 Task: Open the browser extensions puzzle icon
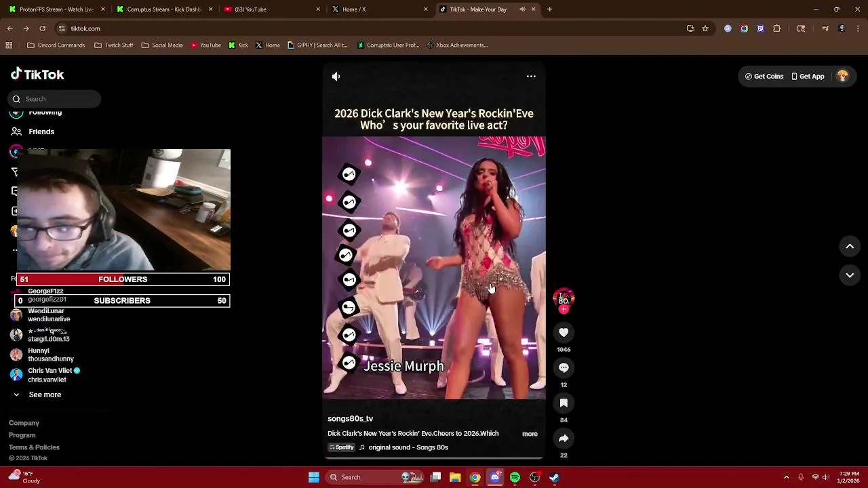click(776, 28)
